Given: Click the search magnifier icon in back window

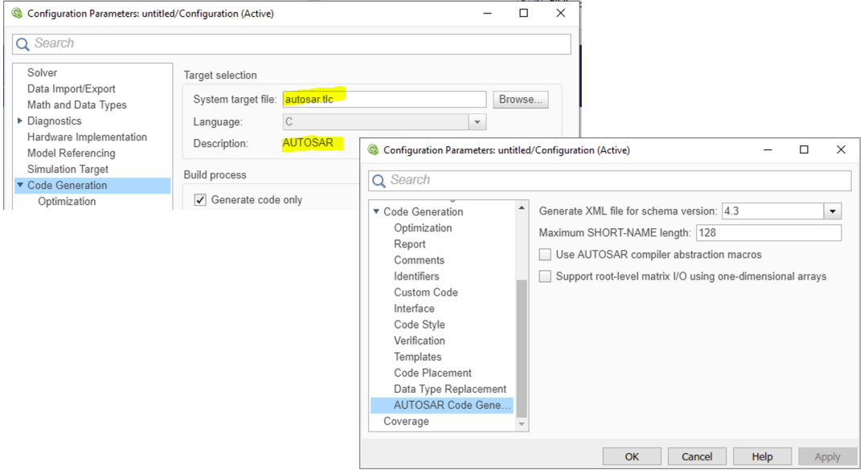Looking at the screenshot, I should (x=23, y=43).
